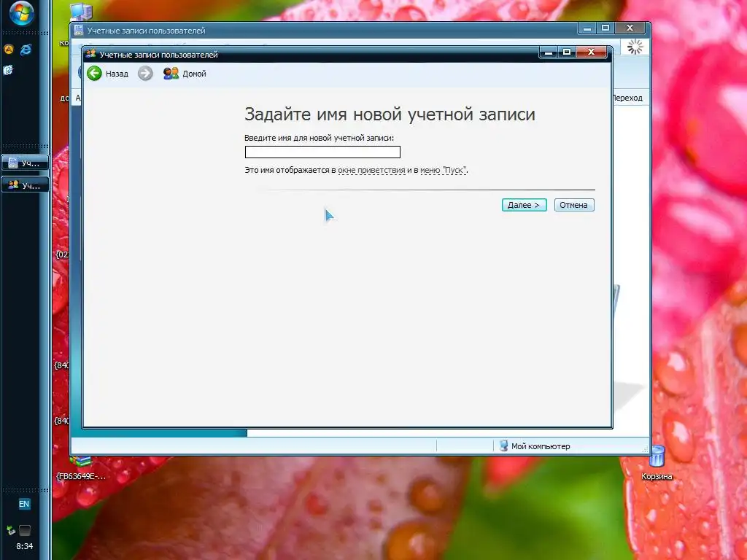Switch to first Уч... taskbar button
The height and width of the screenshot is (560, 747).
pos(26,163)
